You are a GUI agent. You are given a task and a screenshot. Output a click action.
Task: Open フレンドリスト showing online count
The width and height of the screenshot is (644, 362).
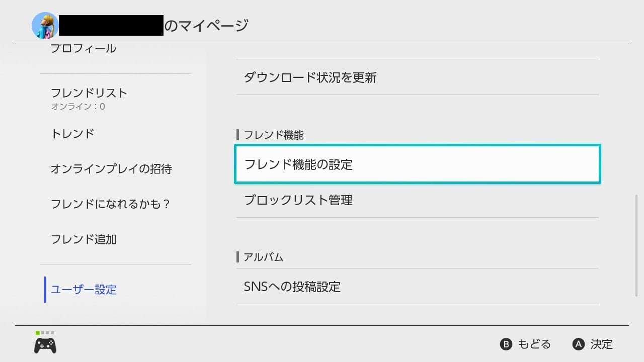[90, 93]
